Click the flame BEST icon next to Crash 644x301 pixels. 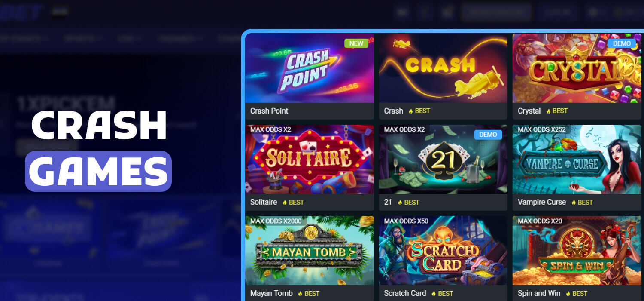[411, 111]
